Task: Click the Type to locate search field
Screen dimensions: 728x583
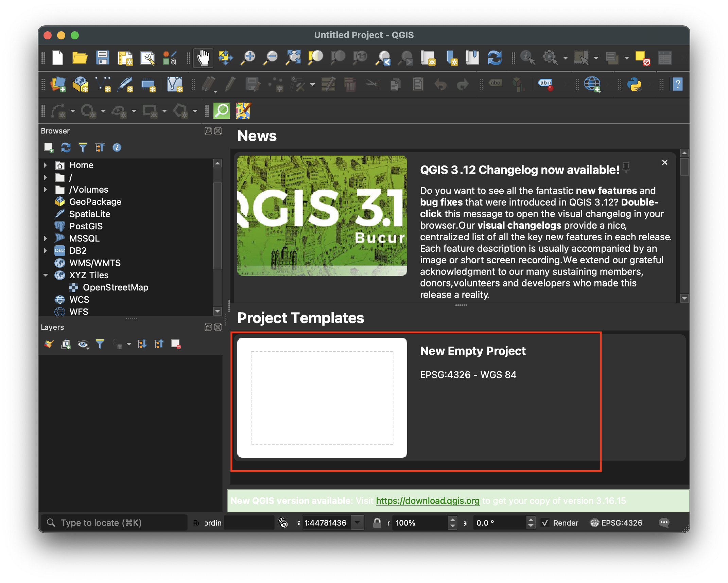Action: point(114,523)
